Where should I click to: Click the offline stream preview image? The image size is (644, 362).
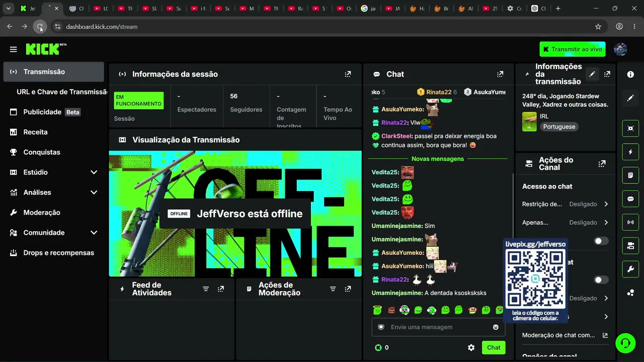point(235,214)
